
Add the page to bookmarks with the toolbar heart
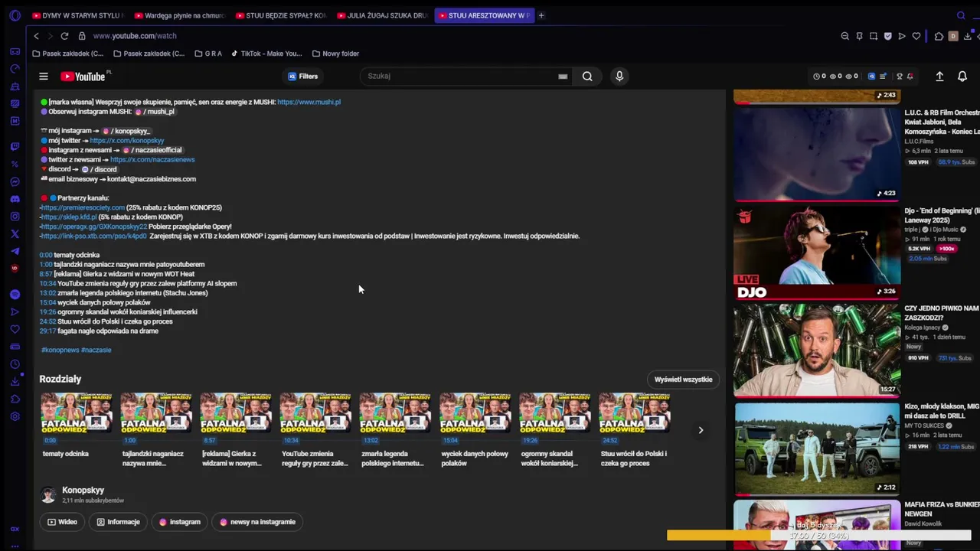(916, 36)
